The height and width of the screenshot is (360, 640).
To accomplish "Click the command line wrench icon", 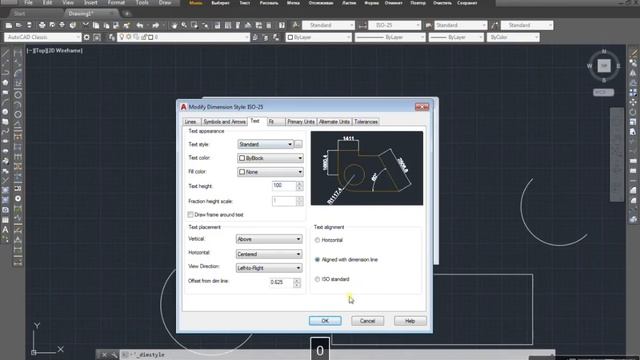I will pos(115,355).
